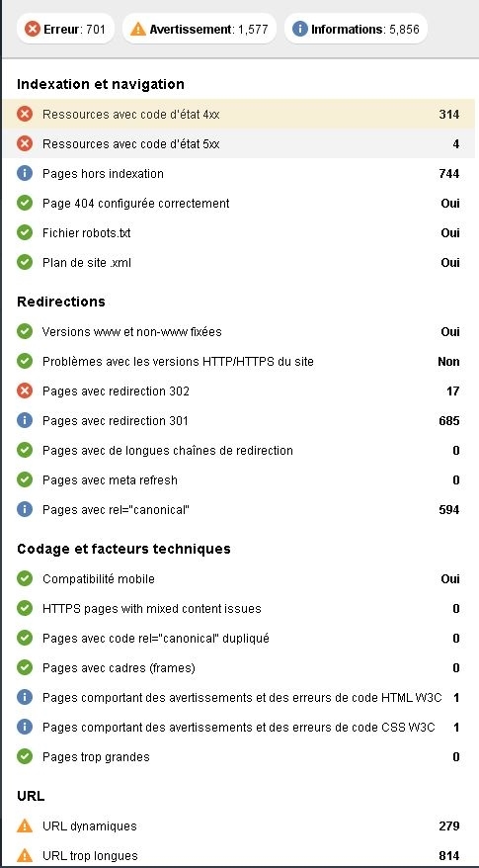Click the orange warning triangle in Avertissement filter
This screenshot has width=479, height=868.
click(x=137, y=29)
